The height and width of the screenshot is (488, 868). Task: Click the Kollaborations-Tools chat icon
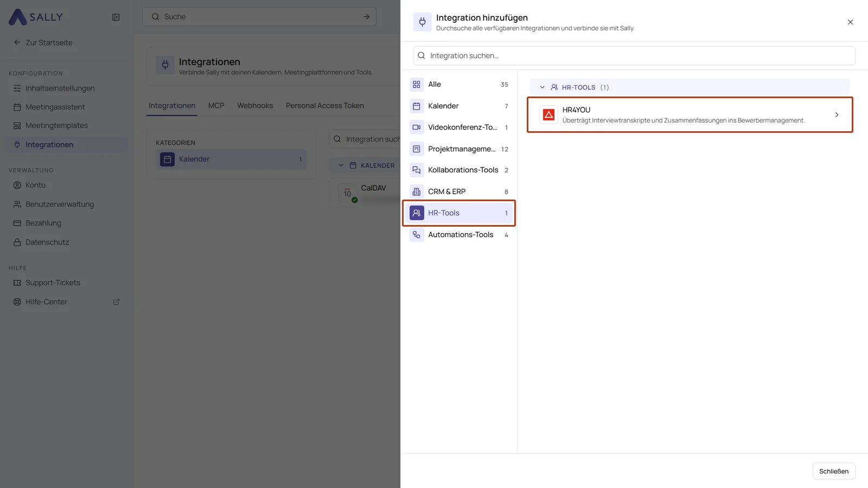click(x=417, y=170)
